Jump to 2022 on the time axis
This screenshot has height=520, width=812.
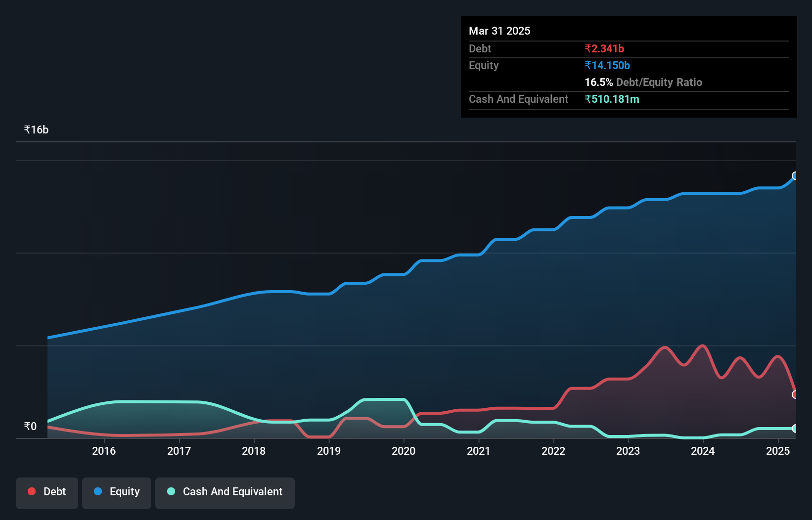[x=553, y=451]
